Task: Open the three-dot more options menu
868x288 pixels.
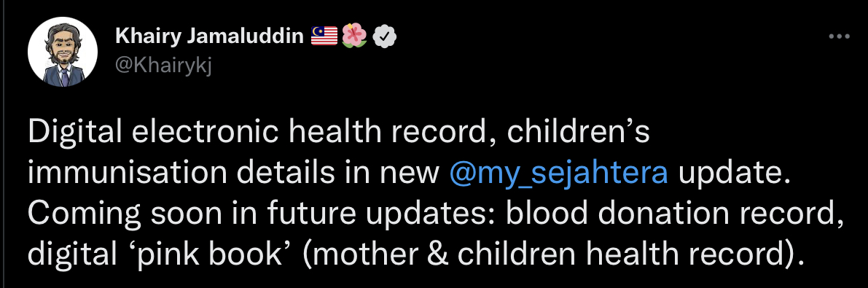Action: (x=839, y=37)
